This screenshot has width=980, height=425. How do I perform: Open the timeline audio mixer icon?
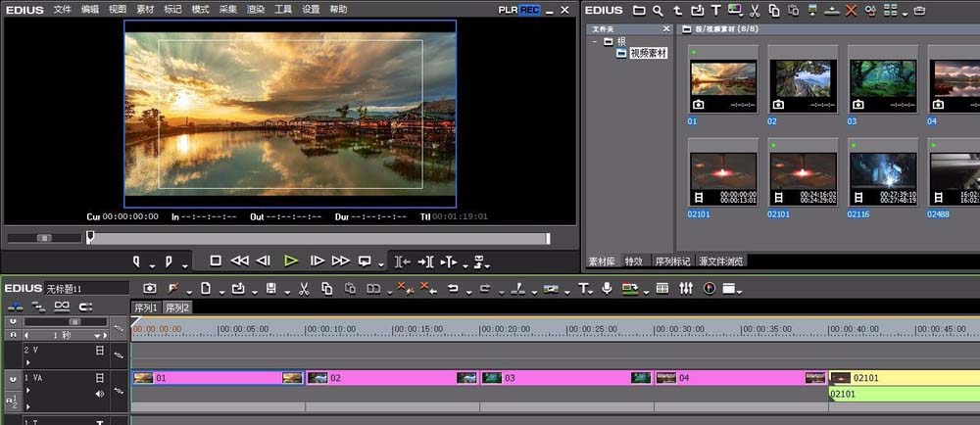[686, 288]
